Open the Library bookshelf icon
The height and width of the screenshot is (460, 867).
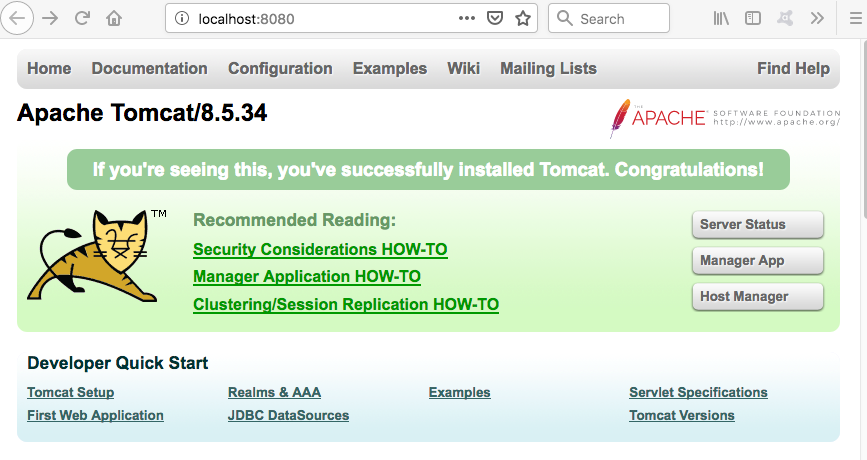click(x=720, y=18)
